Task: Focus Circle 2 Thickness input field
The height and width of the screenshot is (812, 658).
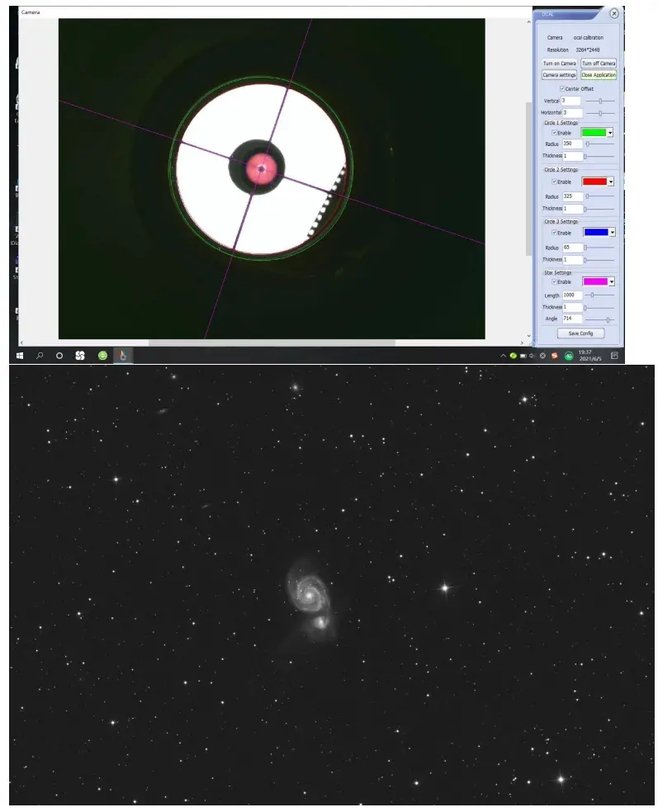Action: (x=572, y=208)
